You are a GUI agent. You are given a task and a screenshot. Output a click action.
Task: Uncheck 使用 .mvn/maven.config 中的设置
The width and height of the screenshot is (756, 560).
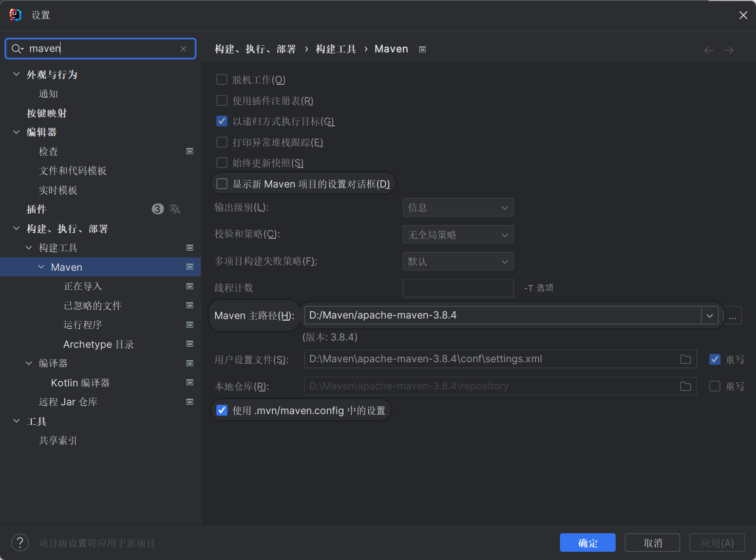pos(222,410)
